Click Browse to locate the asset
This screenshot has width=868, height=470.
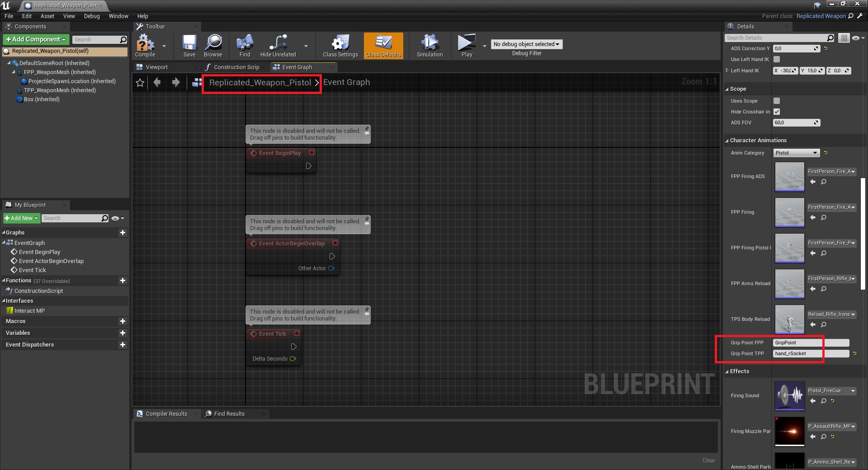click(213, 45)
